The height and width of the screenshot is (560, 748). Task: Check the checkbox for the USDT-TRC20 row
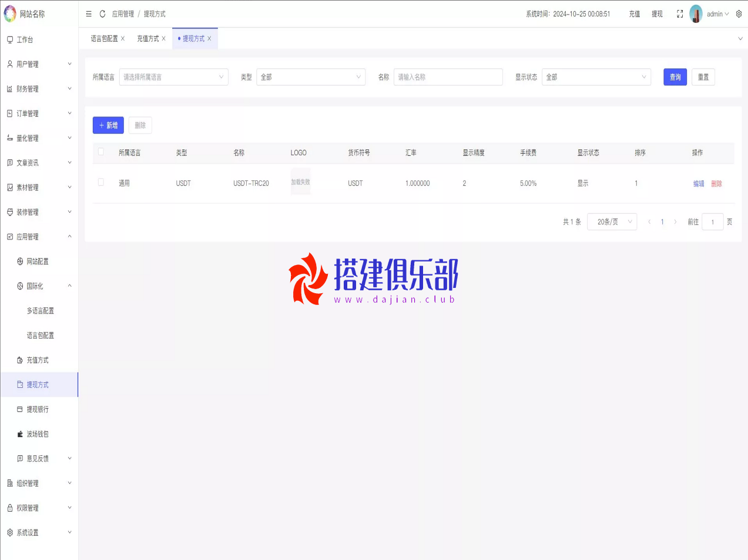101,182
